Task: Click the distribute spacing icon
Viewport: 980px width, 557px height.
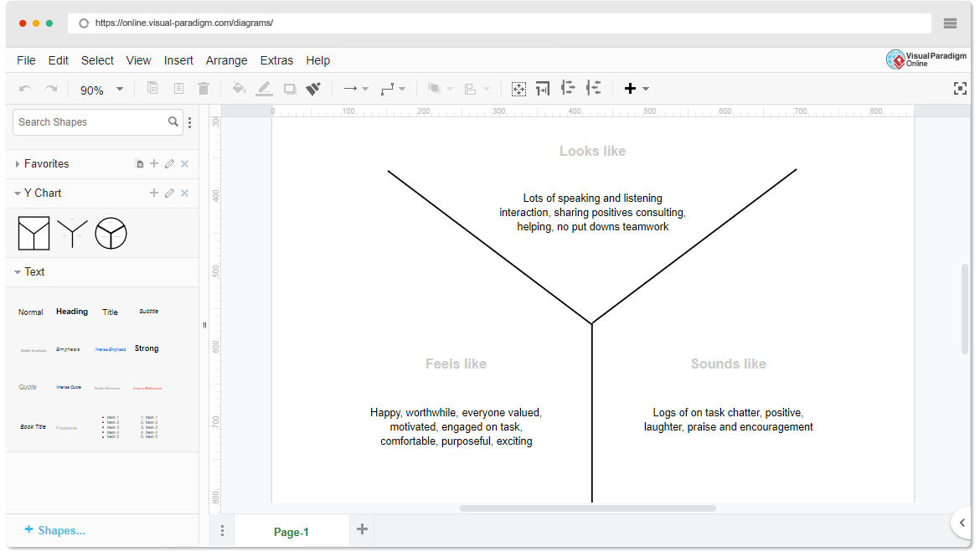Action: 568,88
